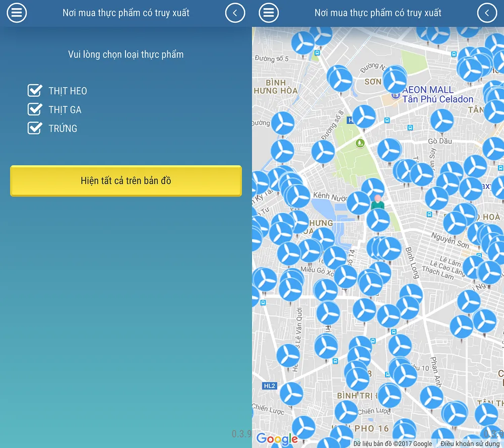
Task: Click the THỊT HEO label text
Action: click(68, 91)
